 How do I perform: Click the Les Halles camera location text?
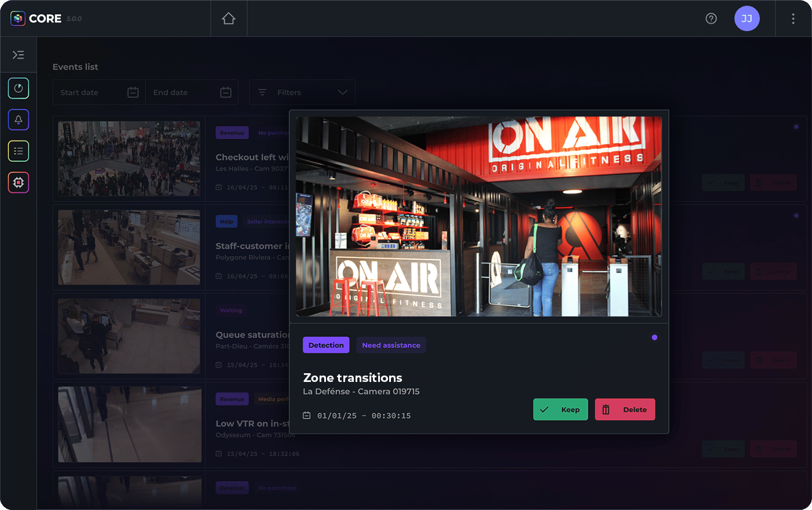pyautogui.click(x=252, y=169)
